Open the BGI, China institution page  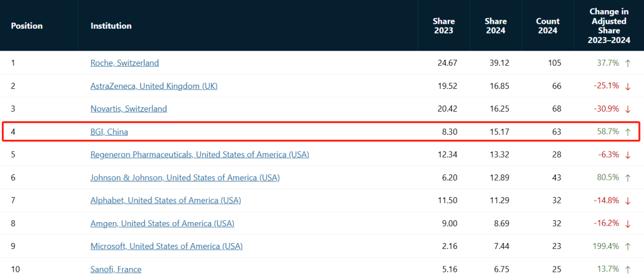click(x=109, y=132)
